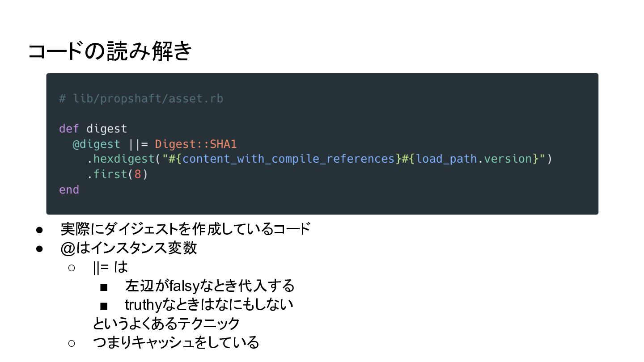Click the line truthyなときはなにもしない
644x362 pixels.
(209, 304)
